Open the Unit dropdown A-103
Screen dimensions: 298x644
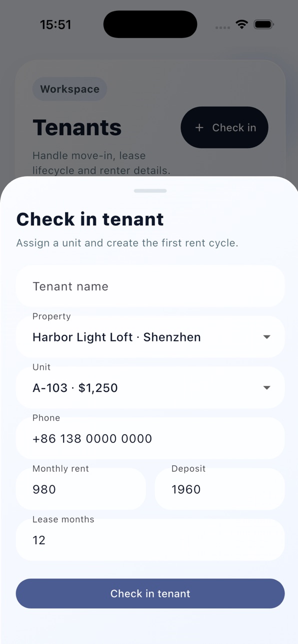[x=150, y=387]
